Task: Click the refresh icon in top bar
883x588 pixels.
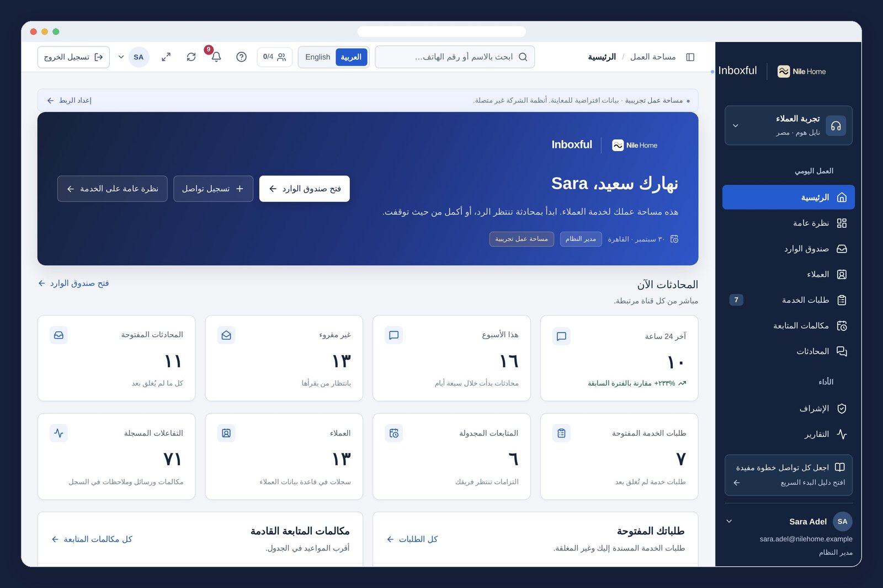Action: (x=191, y=57)
